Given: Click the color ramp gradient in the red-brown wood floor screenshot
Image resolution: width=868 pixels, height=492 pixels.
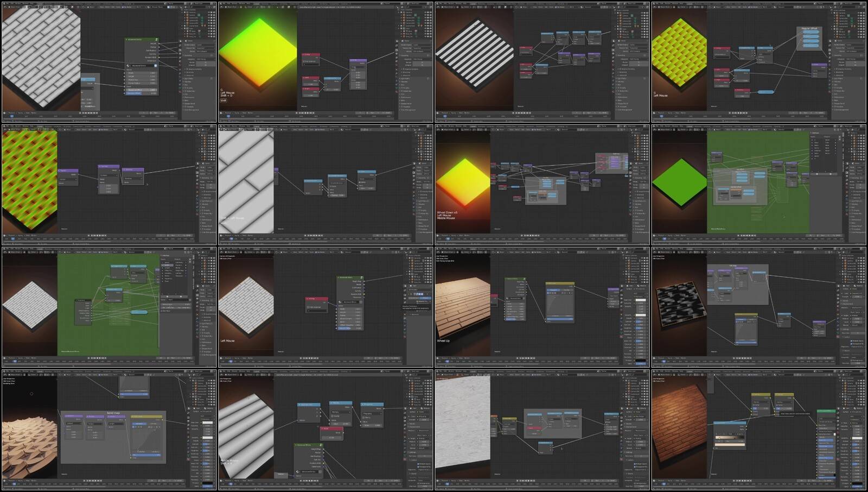Looking at the screenshot, I should [730, 437].
